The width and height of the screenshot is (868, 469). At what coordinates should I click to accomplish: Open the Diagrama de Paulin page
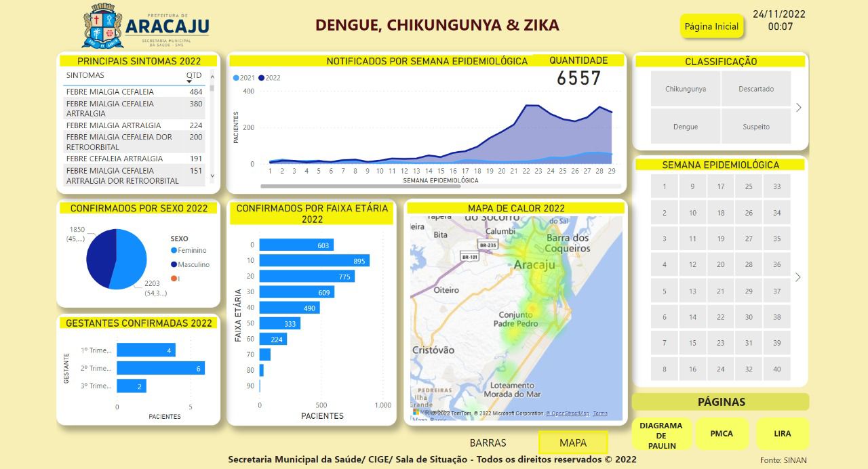tap(661, 435)
